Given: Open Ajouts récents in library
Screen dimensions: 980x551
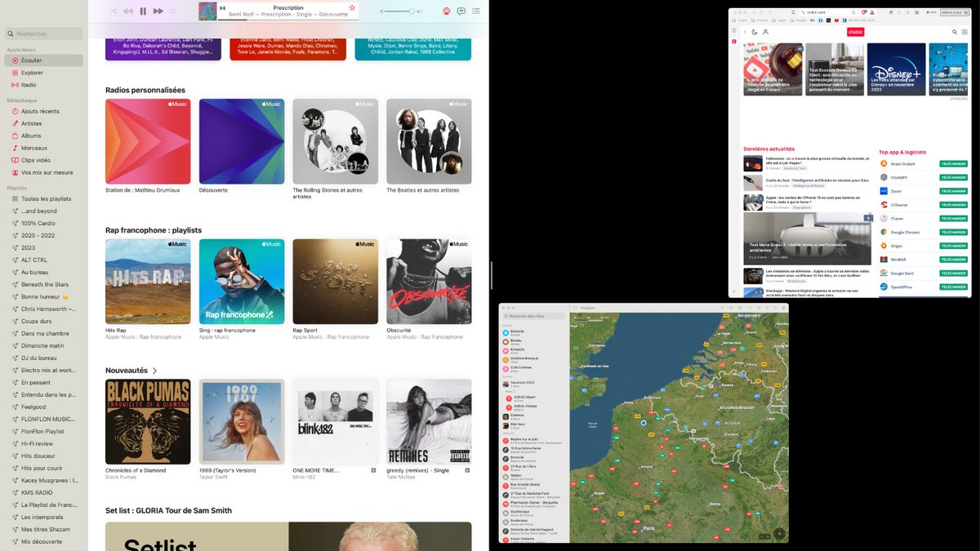Looking at the screenshot, I should (x=44, y=111).
